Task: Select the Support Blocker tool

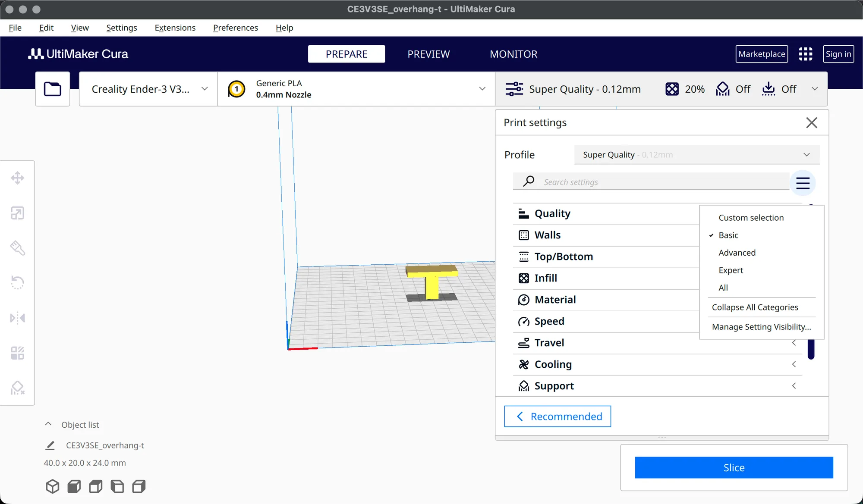Action: pyautogui.click(x=17, y=388)
